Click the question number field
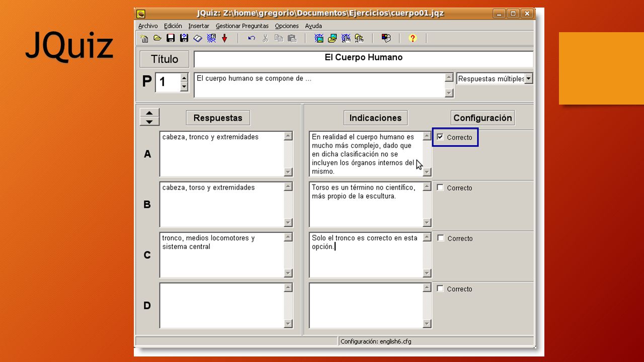Viewport: 644px width, 362px height. tap(168, 82)
